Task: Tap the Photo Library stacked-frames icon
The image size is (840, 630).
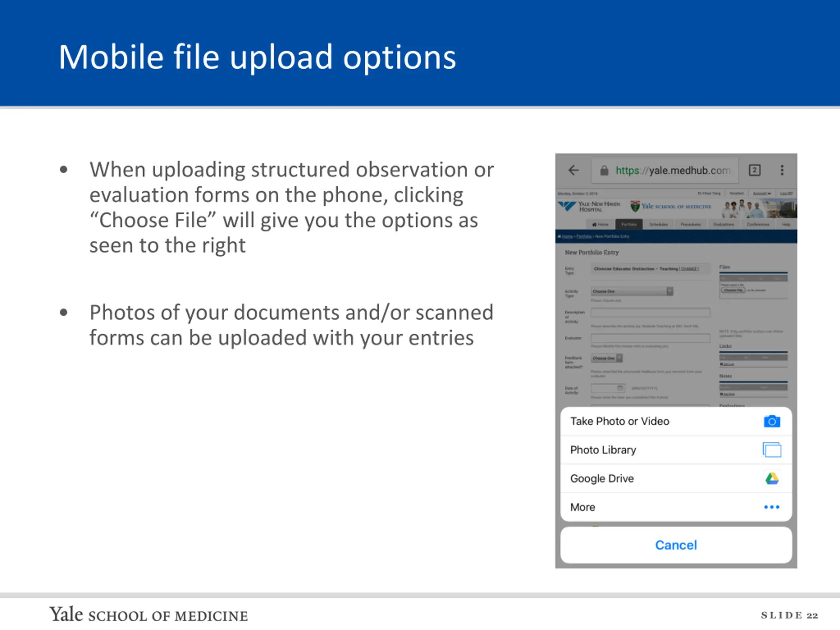Action: (772, 450)
